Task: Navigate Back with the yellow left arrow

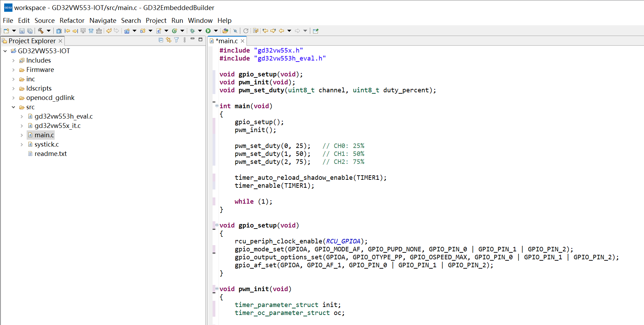Action: [x=281, y=31]
